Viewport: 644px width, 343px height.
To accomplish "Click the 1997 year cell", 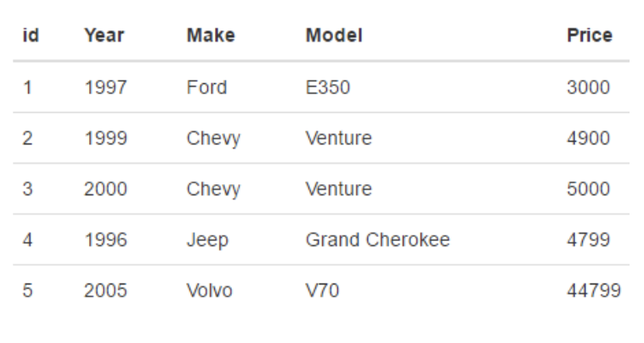I will coord(105,87).
